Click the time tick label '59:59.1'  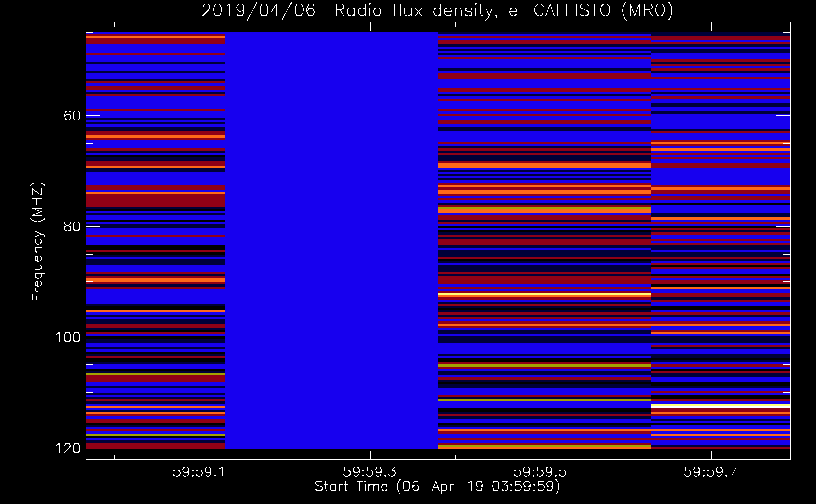point(199,472)
